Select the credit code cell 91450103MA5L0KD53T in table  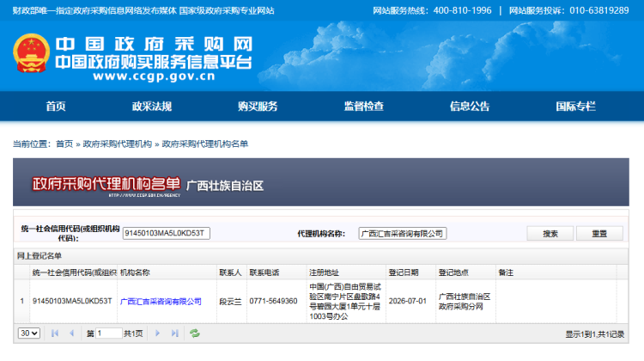72,302
